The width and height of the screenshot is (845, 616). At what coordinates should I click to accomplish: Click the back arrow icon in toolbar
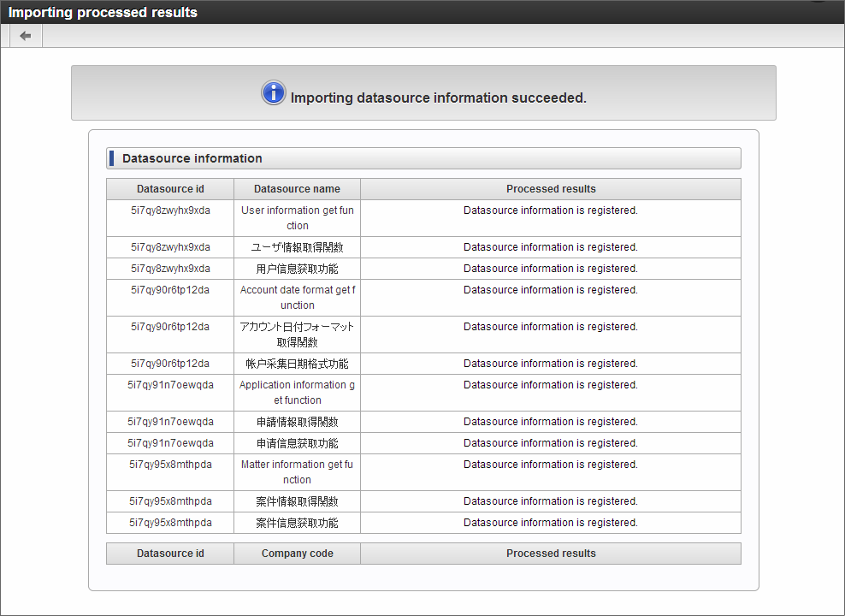tap(26, 36)
